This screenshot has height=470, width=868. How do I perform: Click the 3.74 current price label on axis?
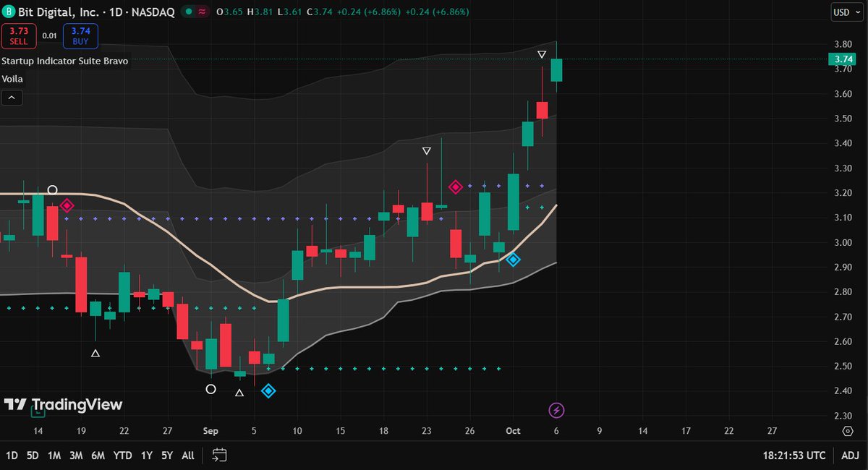(844, 59)
